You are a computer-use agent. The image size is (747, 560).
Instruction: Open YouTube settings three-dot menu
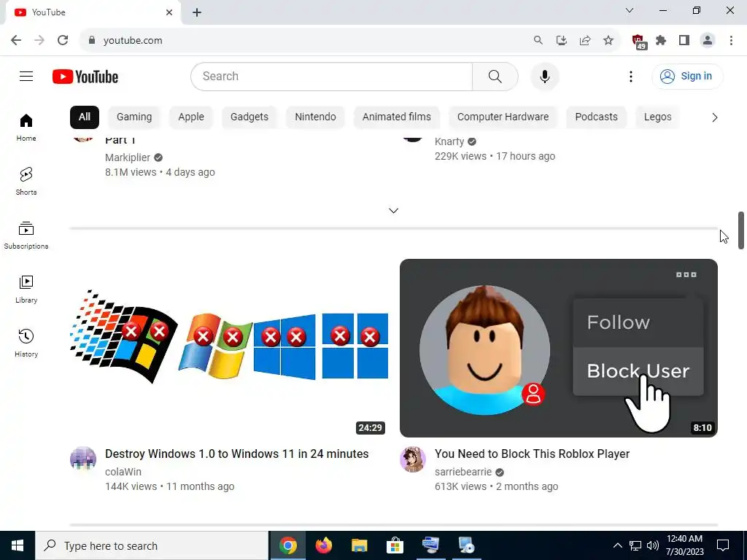pos(631,76)
